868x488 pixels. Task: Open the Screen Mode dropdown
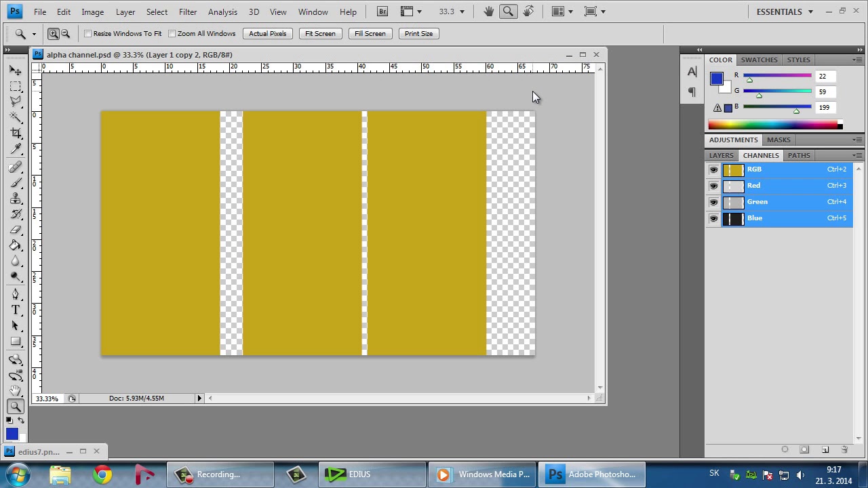(595, 12)
